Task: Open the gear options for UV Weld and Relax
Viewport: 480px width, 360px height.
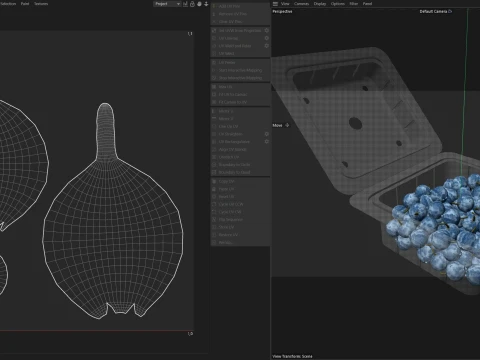Action: (x=266, y=46)
